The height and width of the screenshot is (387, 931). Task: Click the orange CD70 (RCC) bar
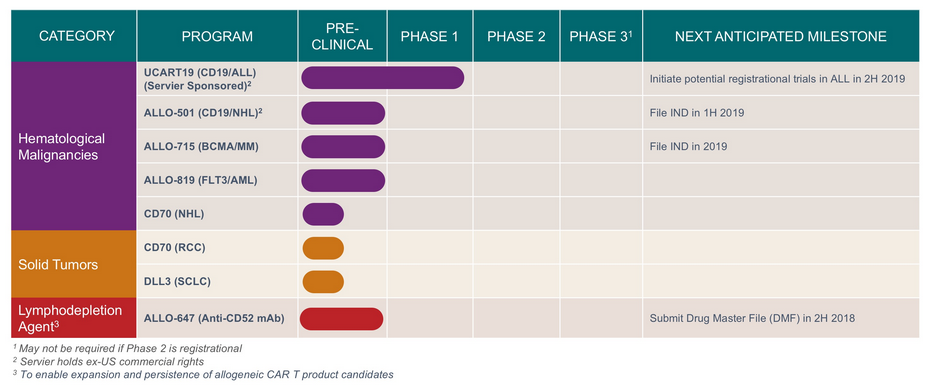click(x=323, y=248)
